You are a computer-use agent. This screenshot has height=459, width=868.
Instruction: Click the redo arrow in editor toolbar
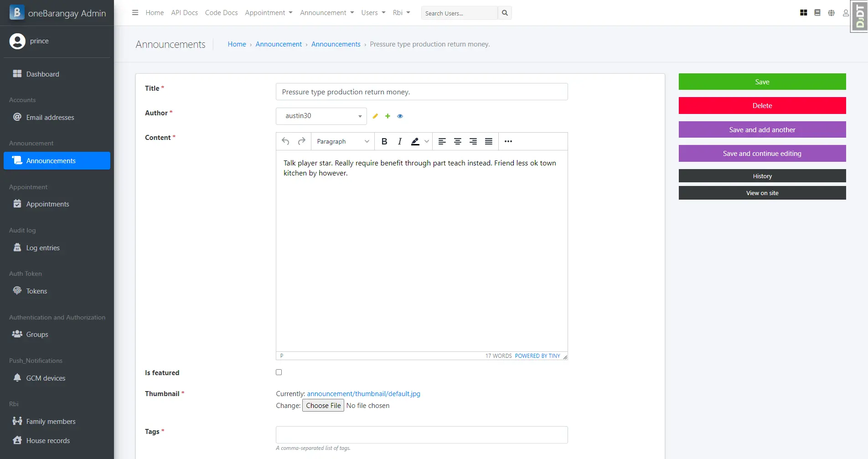pyautogui.click(x=301, y=141)
